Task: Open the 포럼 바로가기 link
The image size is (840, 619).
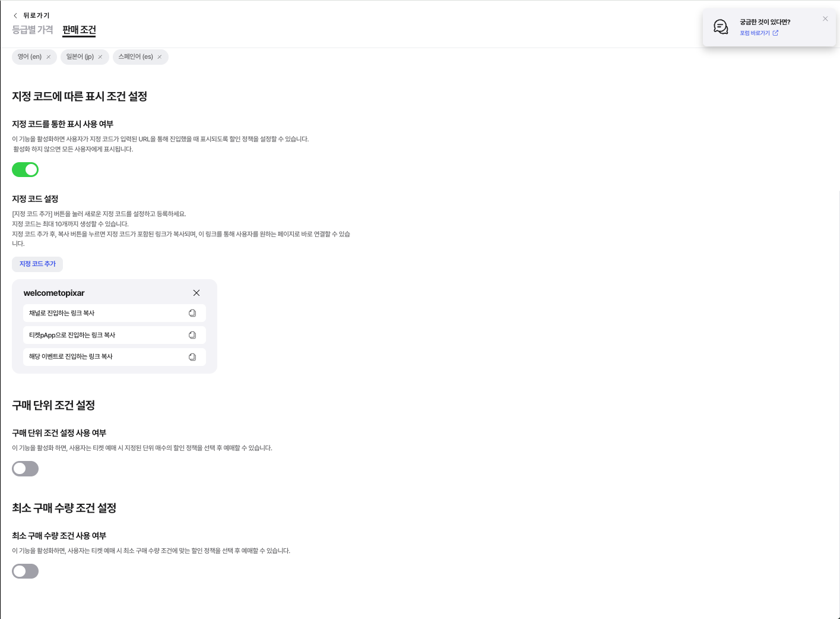Action: point(759,33)
